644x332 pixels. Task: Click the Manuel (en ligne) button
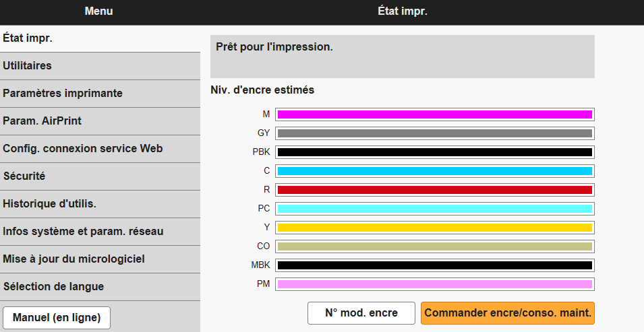point(57,318)
